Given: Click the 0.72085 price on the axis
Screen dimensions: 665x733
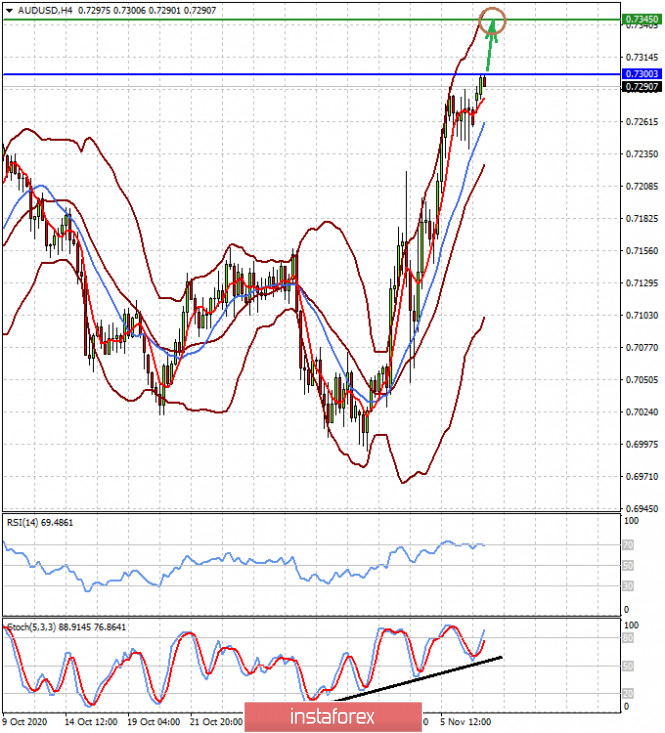Looking at the screenshot, I should tap(642, 187).
